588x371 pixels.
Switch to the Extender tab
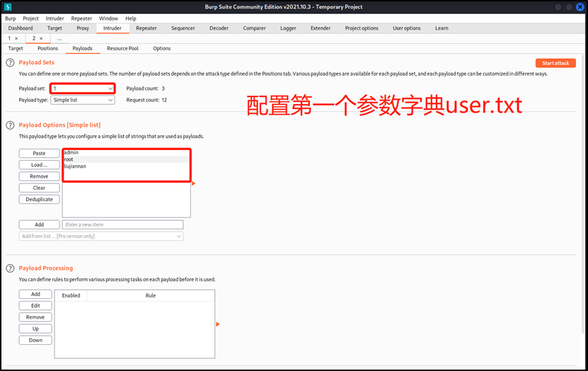tap(321, 28)
